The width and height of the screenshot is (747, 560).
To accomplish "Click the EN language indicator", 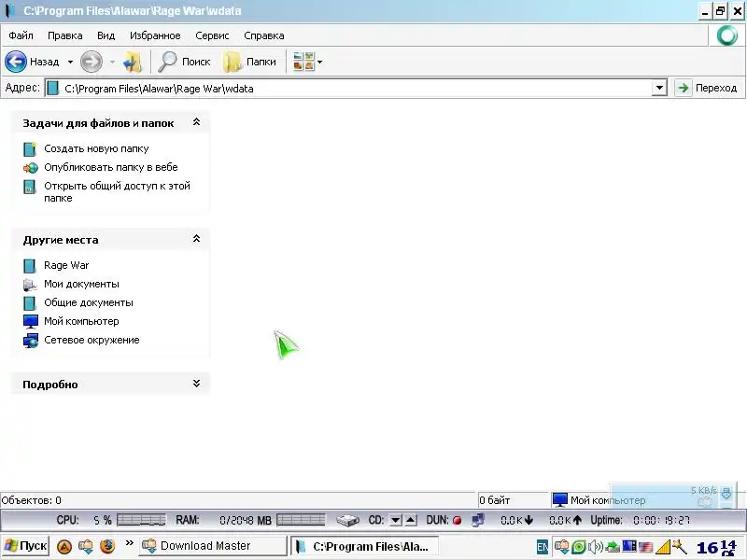I will 543,547.
